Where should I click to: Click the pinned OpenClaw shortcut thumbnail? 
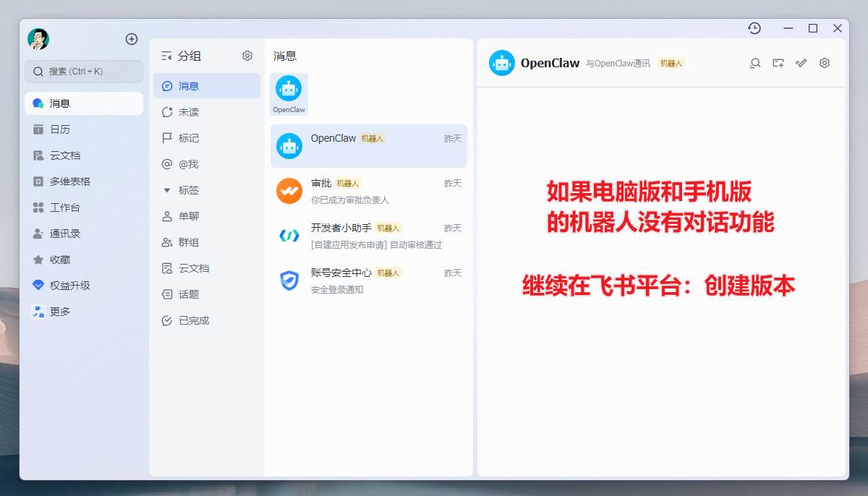coord(289,94)
